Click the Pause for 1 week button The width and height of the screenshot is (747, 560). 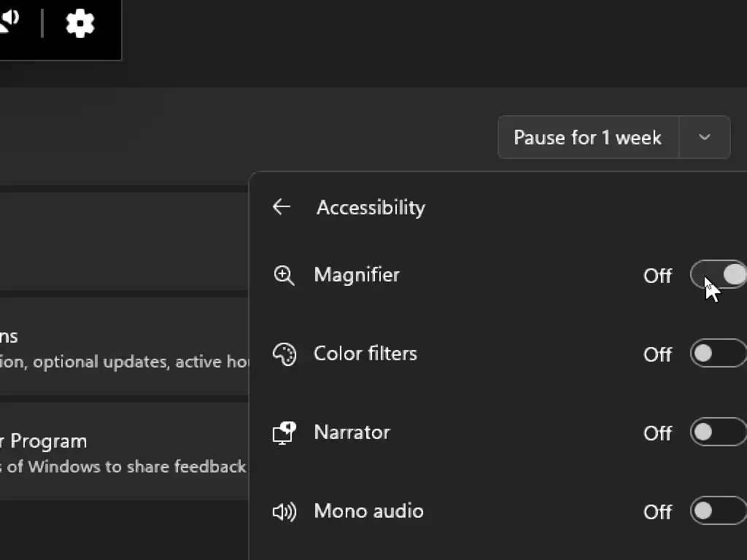[587, 137]
